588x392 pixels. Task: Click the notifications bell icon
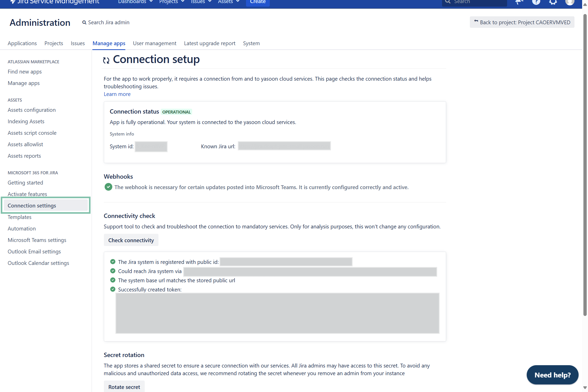click(519, 2)
